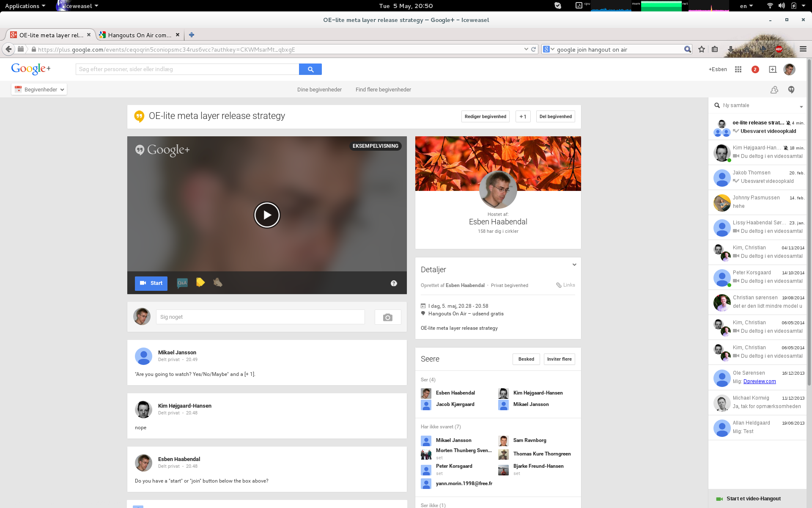The width and height of the screenshot is (812, 508).
Task: Click +Esben profile link
Action: (x=718, y=69)
